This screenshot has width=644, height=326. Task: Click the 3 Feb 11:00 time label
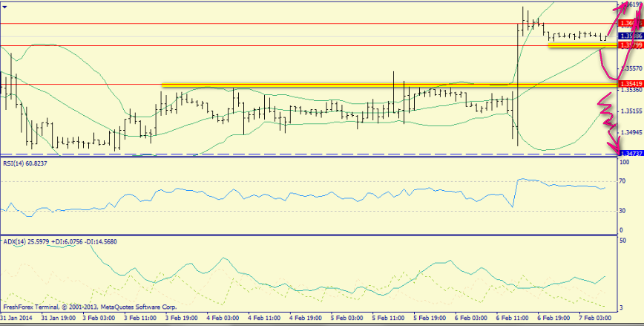(x=141, y=318)
